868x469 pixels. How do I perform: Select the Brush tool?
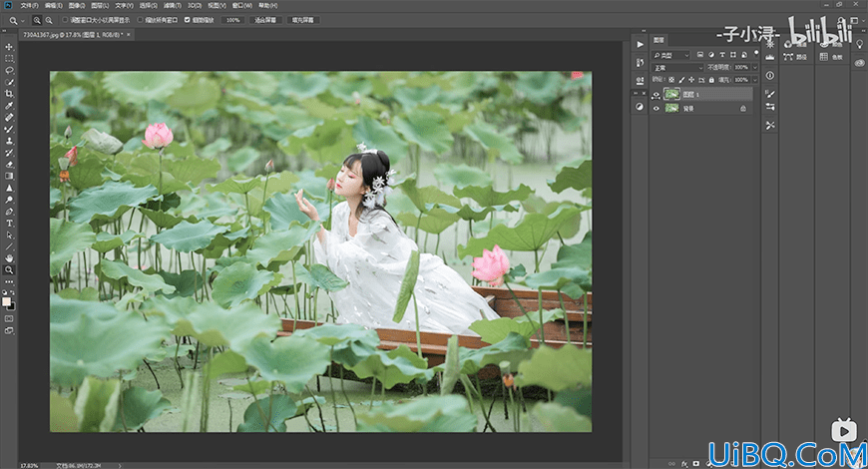[x=9, y=129]
